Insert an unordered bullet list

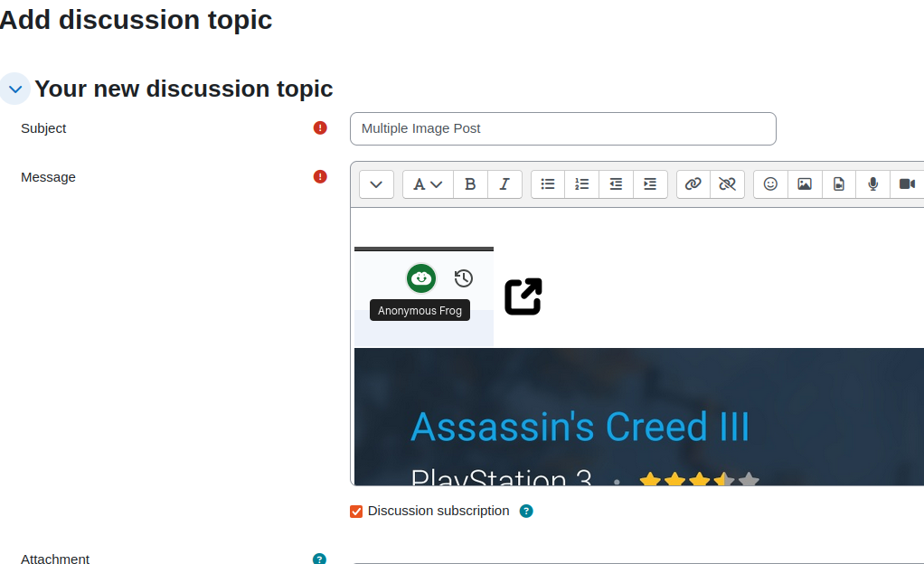(x=548, y=184)
